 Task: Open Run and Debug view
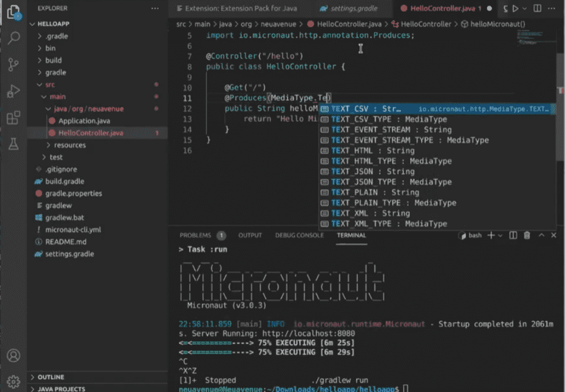click(14, 91)
